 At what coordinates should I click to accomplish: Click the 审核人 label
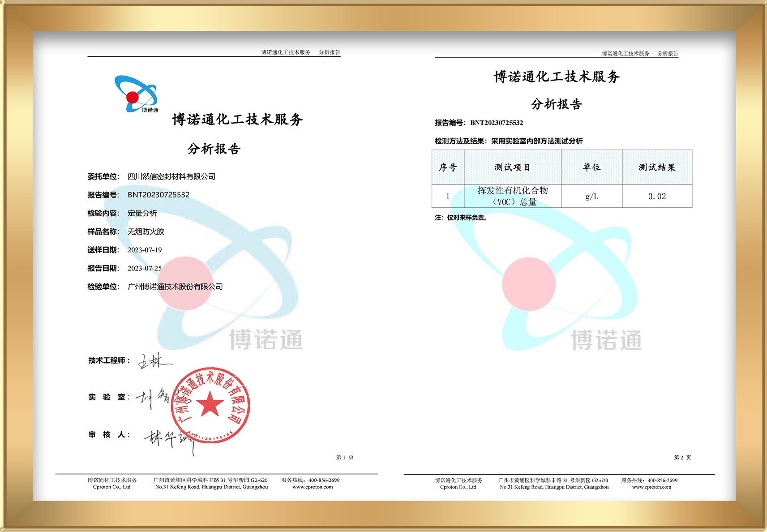click(109, 434)
